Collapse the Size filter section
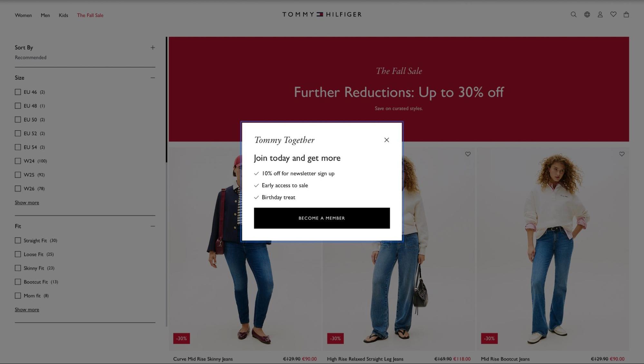The height and width of the screenshot is (364, 644). point(153,78)
